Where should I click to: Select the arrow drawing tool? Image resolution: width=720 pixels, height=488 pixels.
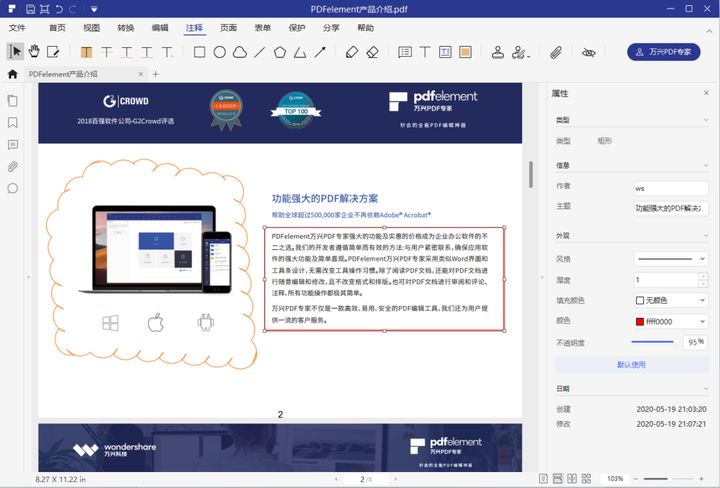[321, 52]
